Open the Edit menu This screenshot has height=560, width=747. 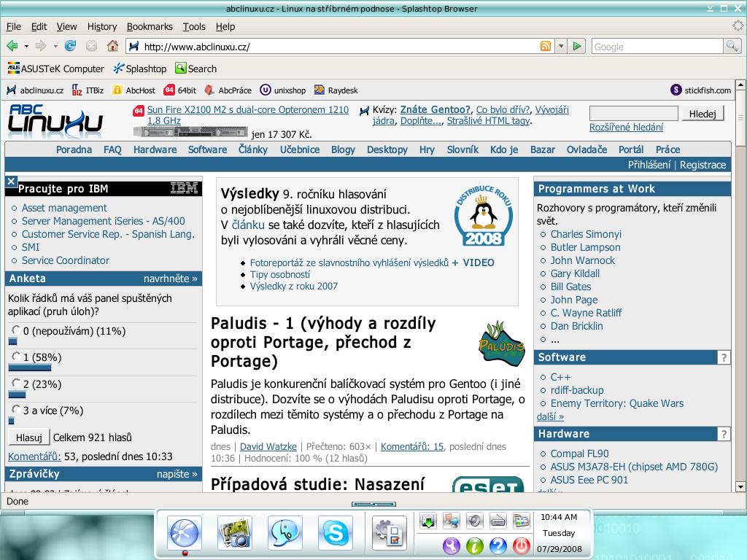tap(39, 27)
